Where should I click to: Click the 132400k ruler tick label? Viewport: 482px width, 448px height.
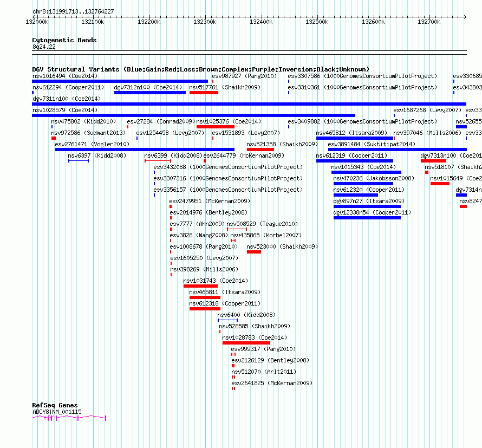point(261,22)
